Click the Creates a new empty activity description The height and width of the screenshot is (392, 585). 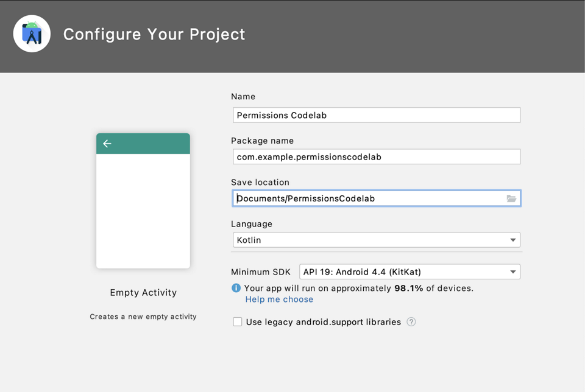click(143, 317)
